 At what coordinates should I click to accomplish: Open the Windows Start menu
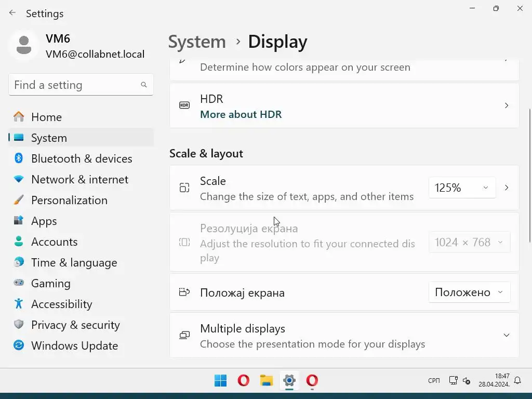pyautogui.click(x=220, y=381)
